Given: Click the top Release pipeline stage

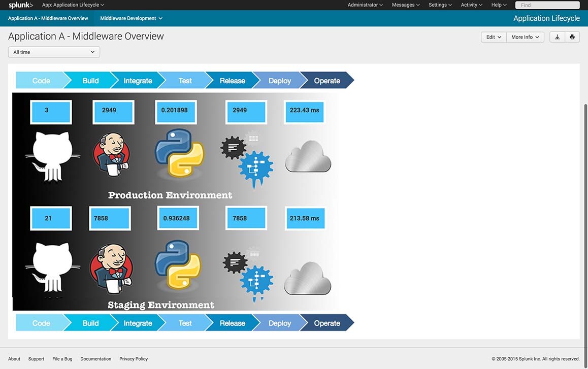Looking at the screenshot, I should pyautogui.click(x=232, y=80).
